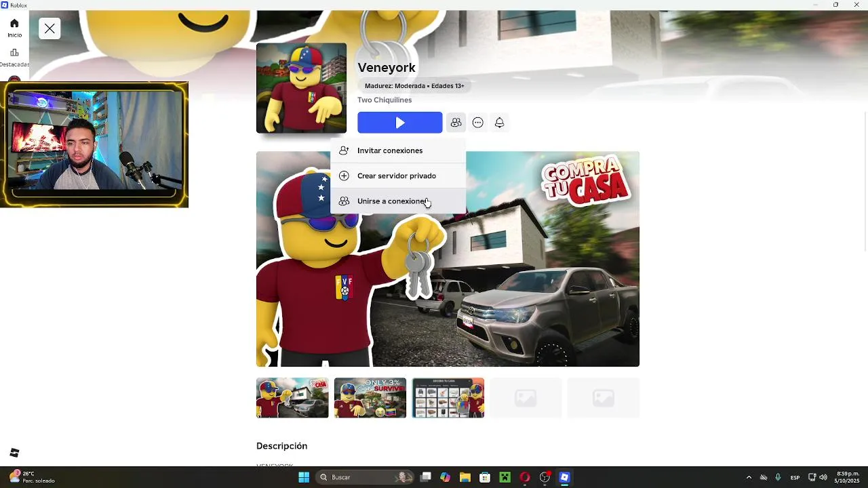Open the Two Chiquilines creator link
The height and width of the screenshot is (488, 868).
tap(384, 100)
